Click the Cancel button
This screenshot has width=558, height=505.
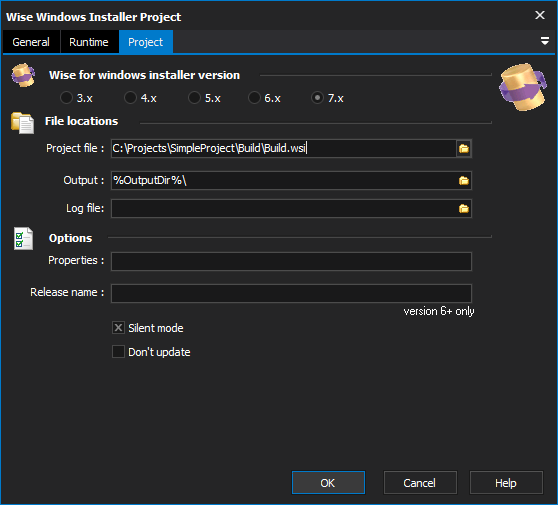[x=420, y=483]
